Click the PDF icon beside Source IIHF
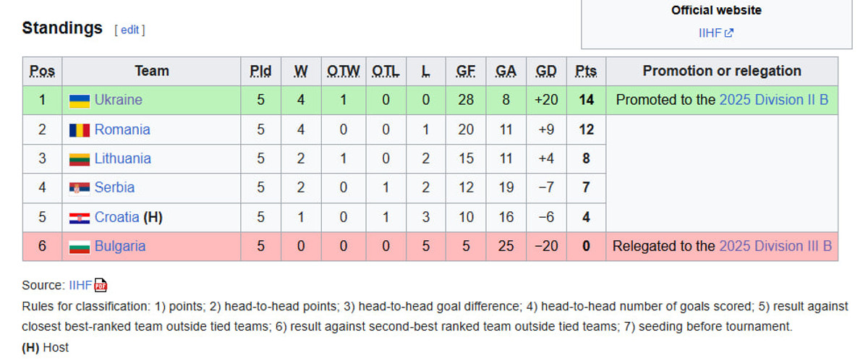This screenshot has width=868, height=361. click(101, 286)
